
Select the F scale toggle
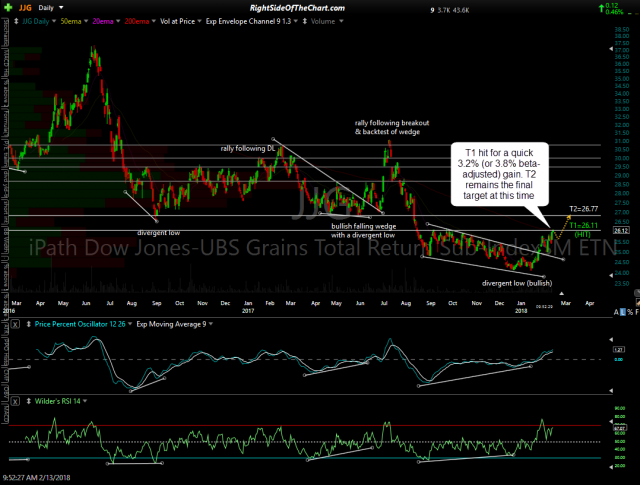(x=637, y=312)
